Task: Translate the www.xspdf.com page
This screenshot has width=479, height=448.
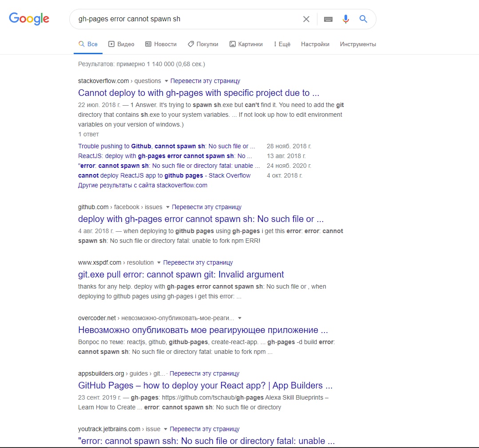Action: 198,262
